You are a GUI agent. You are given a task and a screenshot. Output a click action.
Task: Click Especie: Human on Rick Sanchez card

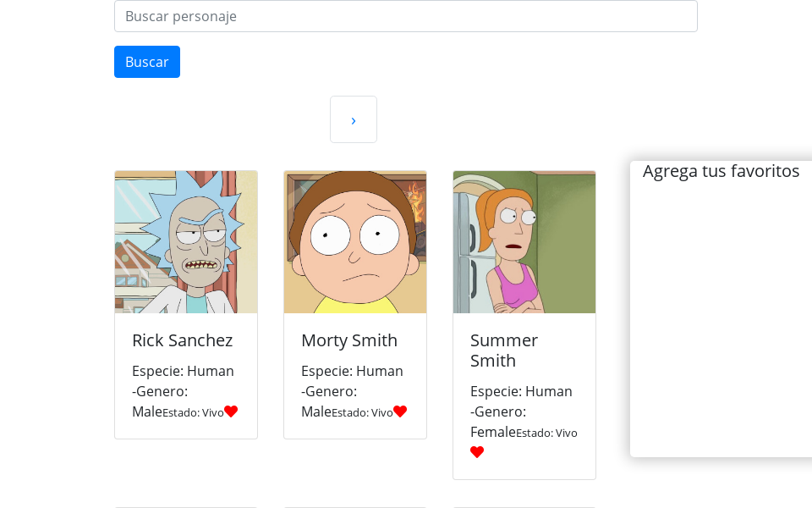coord(183,371)
